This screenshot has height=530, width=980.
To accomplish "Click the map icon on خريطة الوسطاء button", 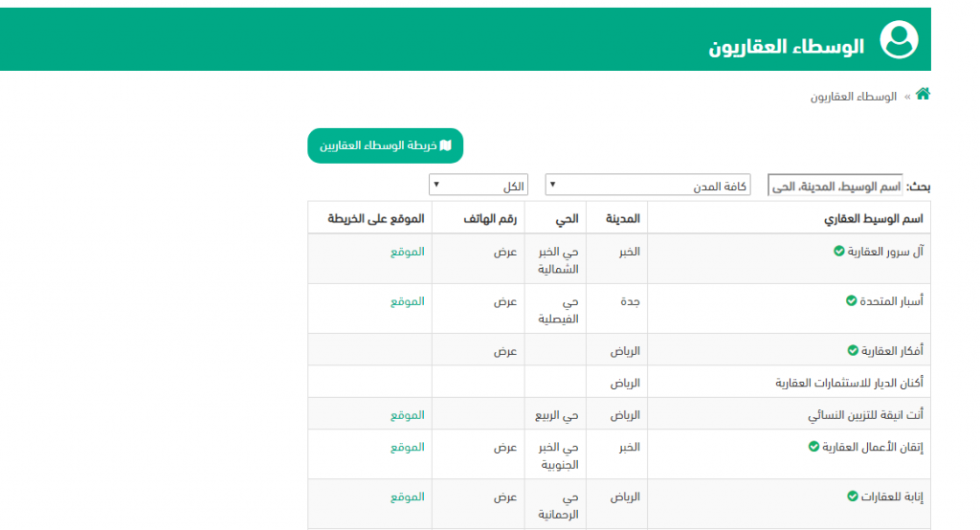I will (x=446, y=145).
